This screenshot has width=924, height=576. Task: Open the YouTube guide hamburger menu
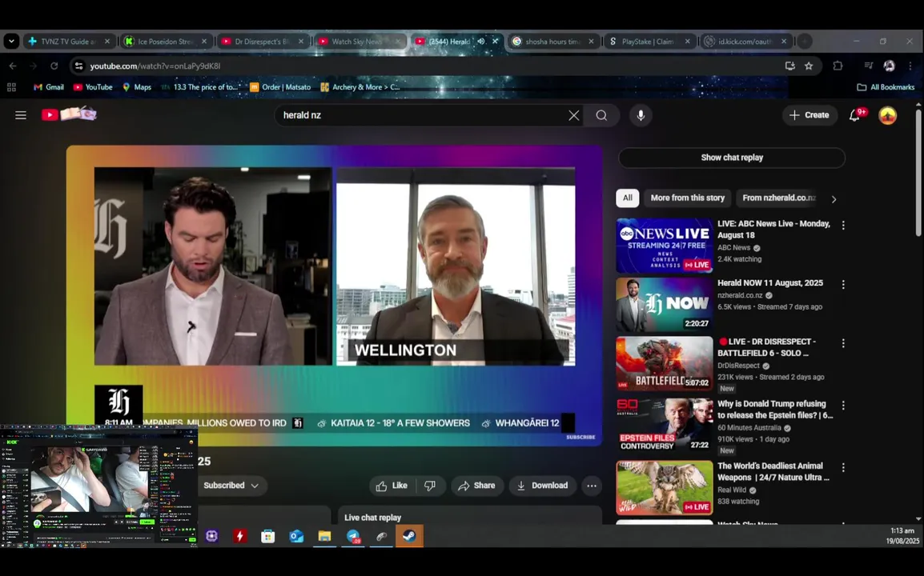click(x=21, y=115)
